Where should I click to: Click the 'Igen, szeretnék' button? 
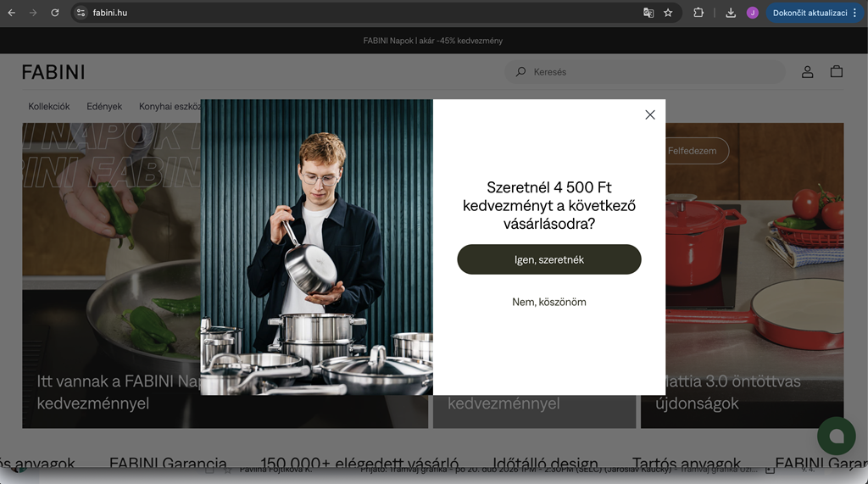[x=548, y=259]
